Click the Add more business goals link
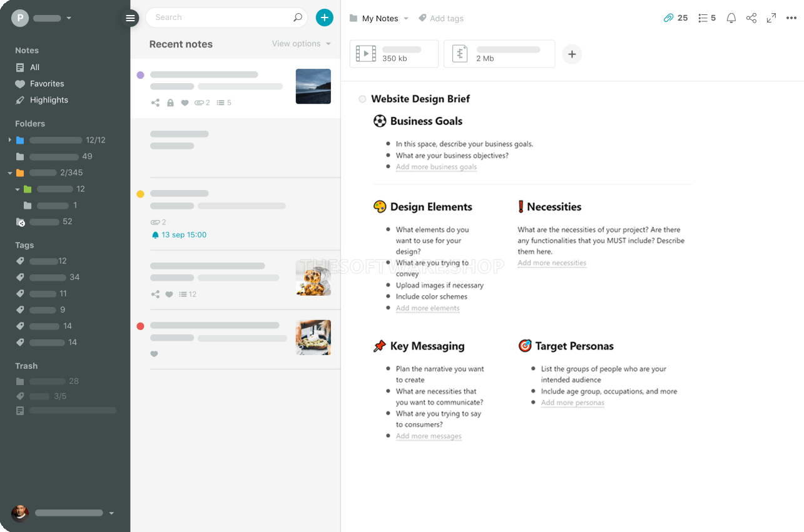 pyautogui.click(x=436, y=167)
